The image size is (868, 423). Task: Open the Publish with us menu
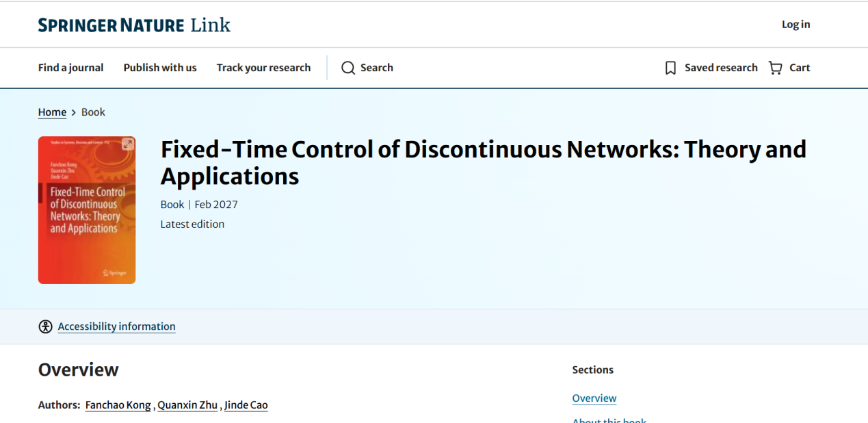160,68
